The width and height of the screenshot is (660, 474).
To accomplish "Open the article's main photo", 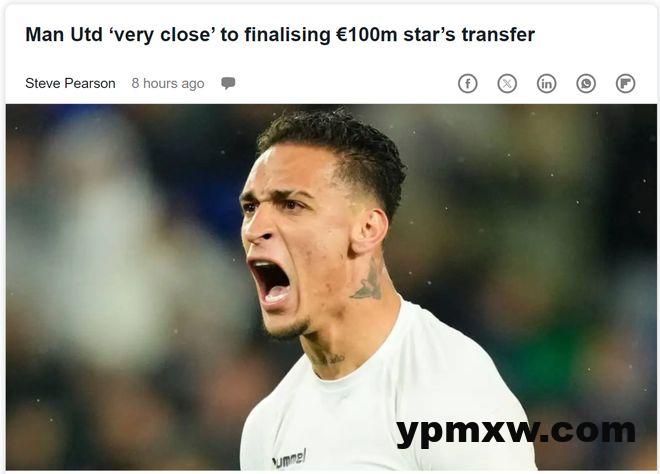I will point(331,287).
